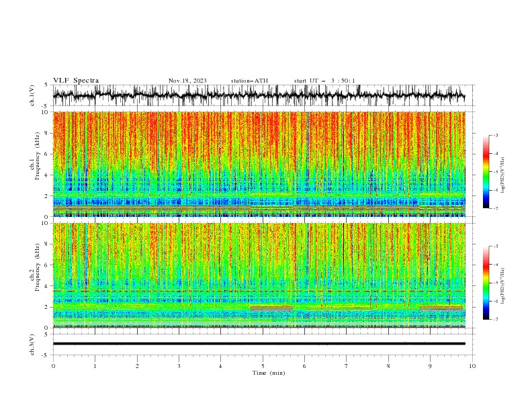Image resolution: width=532 pixels, height=411 pixels.
Task: Click the ch.3 flat black waveform trace
Action: pos(259,344)
